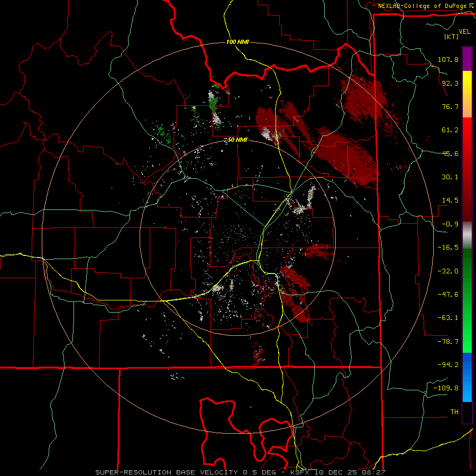Click the -109.8 velocity scale value
The image size is (476, 476).
pos(446,388)
